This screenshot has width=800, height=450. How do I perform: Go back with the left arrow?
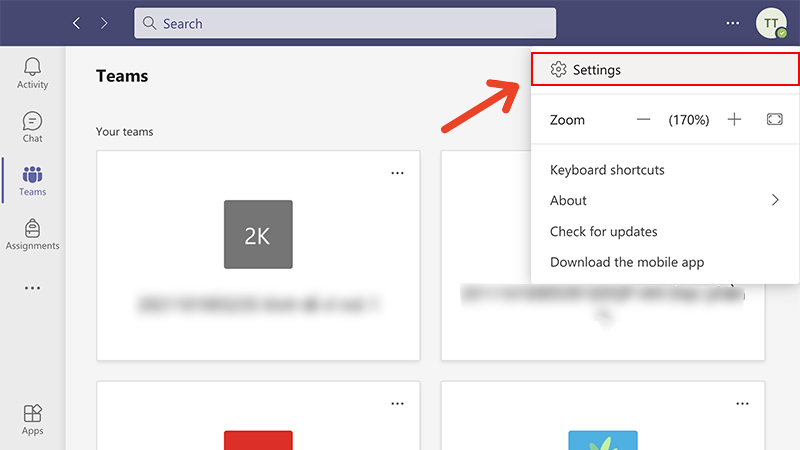coord(77,23)
